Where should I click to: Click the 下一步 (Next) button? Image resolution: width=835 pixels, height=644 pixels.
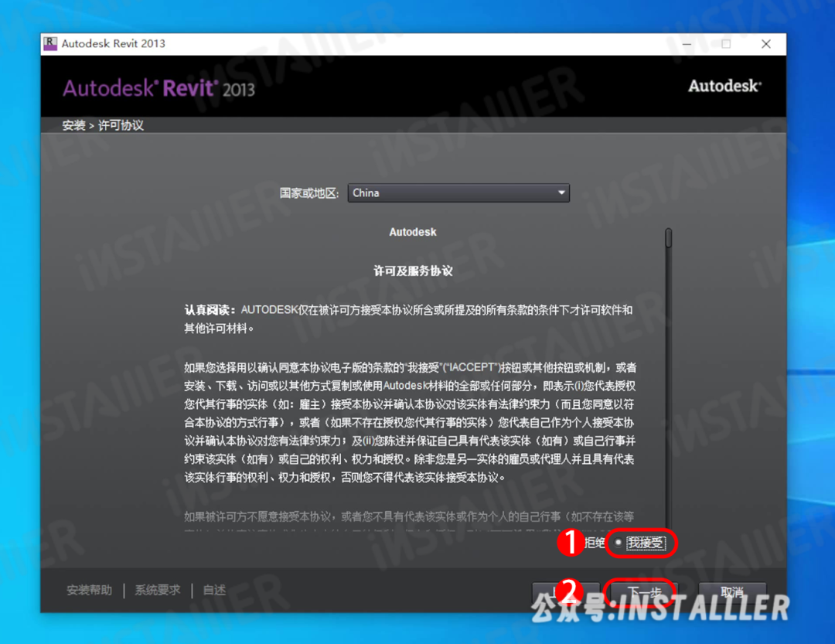point(644,591)
